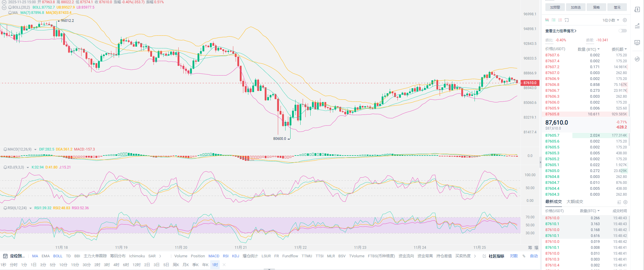Select the 4时 timeframe
The width and height of the screenshot is (644, 270).
[116, 265]
